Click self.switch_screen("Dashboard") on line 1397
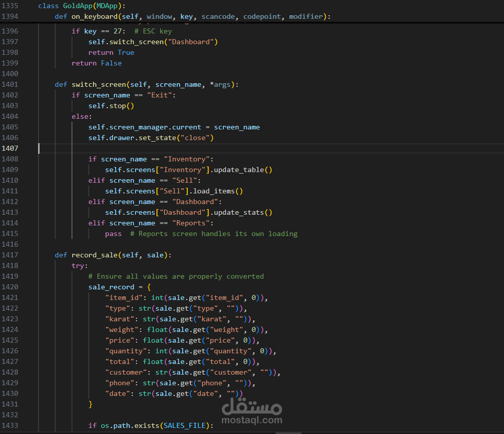 (x=153, y=42)
